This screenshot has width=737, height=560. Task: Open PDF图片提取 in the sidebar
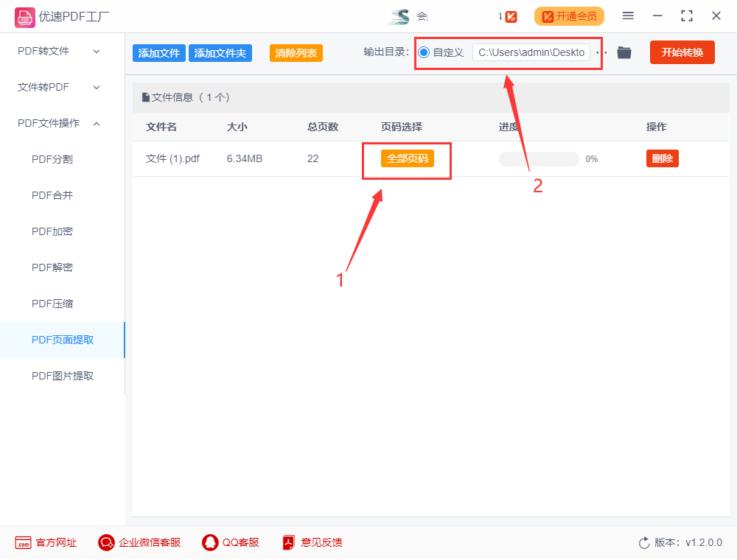63,377
